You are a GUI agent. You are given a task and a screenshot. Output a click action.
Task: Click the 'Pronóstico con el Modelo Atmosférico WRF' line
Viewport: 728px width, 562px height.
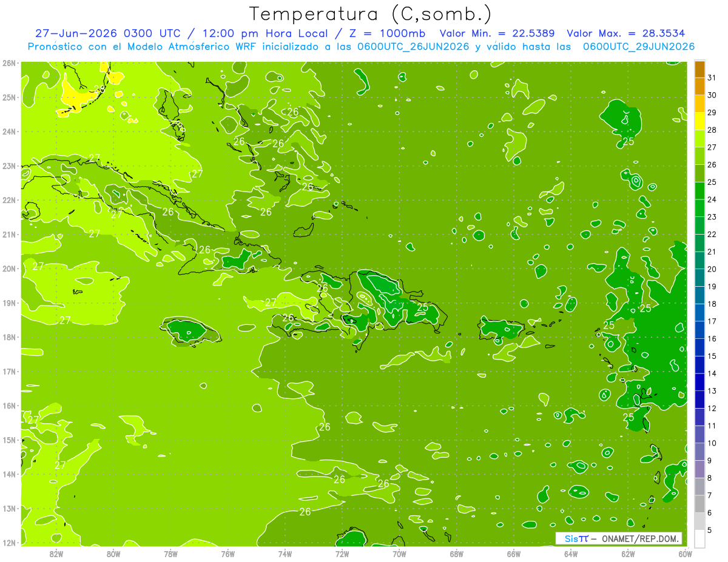[x=361, y=47]
